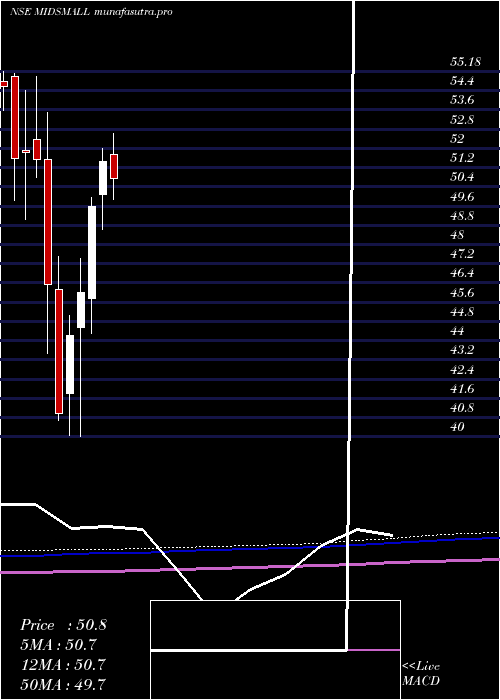
Task: Click the 40 price axis label
Action: click(x=457, y=427)
